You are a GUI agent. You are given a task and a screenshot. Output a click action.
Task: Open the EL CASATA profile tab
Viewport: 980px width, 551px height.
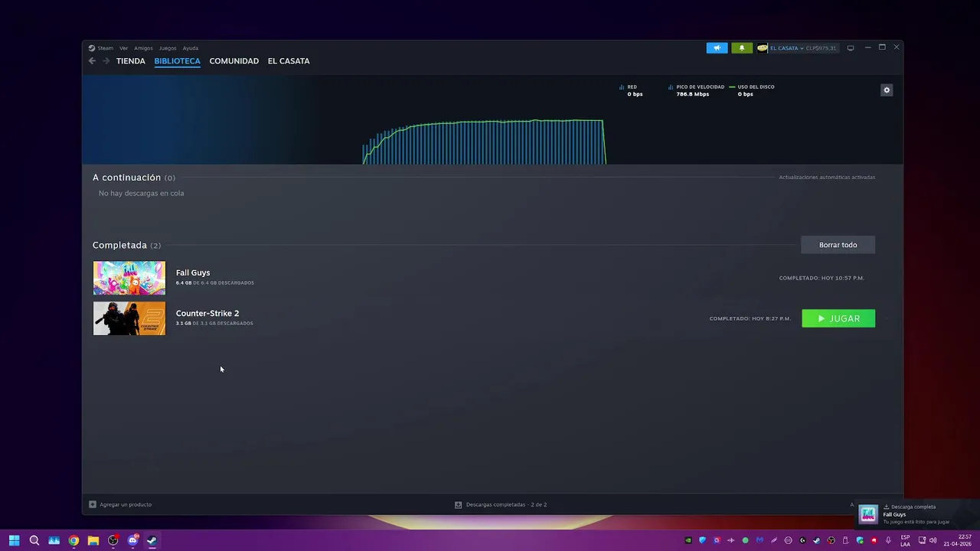[x=289, y=60]
